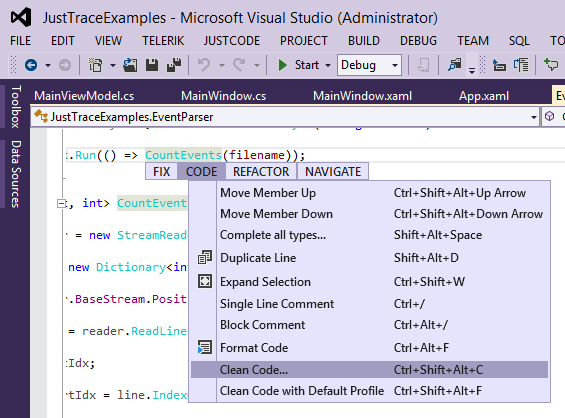565x418 pixels.
Task: Open the New Project dropdown arrow
Action: [x=113, y=66]
